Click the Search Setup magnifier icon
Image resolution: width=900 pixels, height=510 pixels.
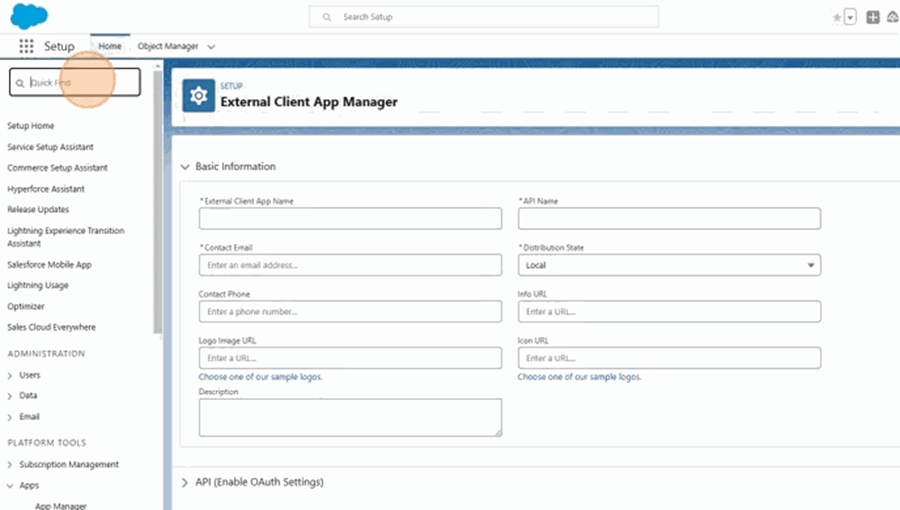(x=327, y=17)
